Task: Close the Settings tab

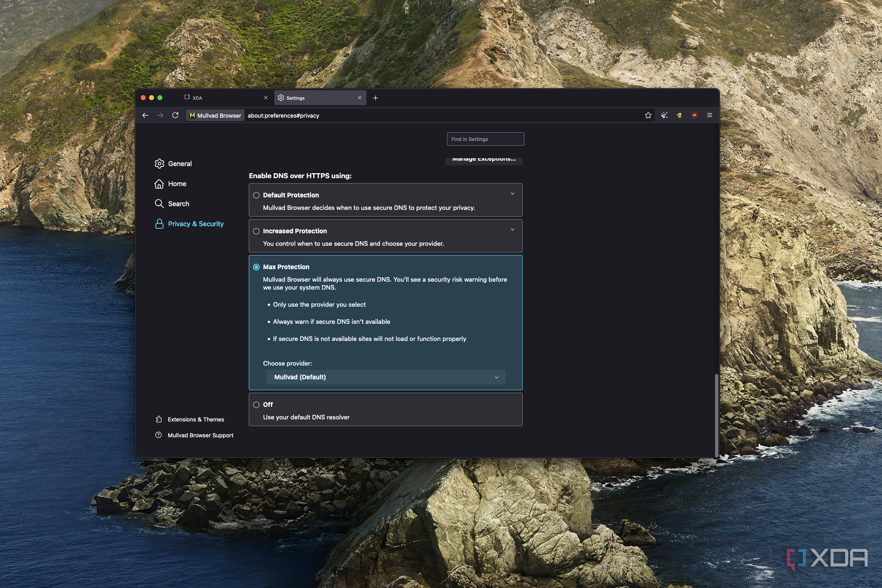Action: (360, 98)
